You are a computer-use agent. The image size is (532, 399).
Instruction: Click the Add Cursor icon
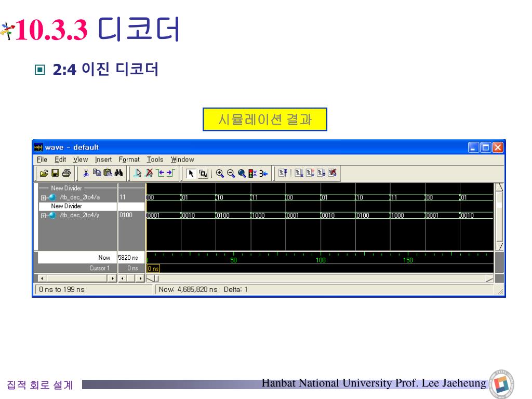pos(137,173)
